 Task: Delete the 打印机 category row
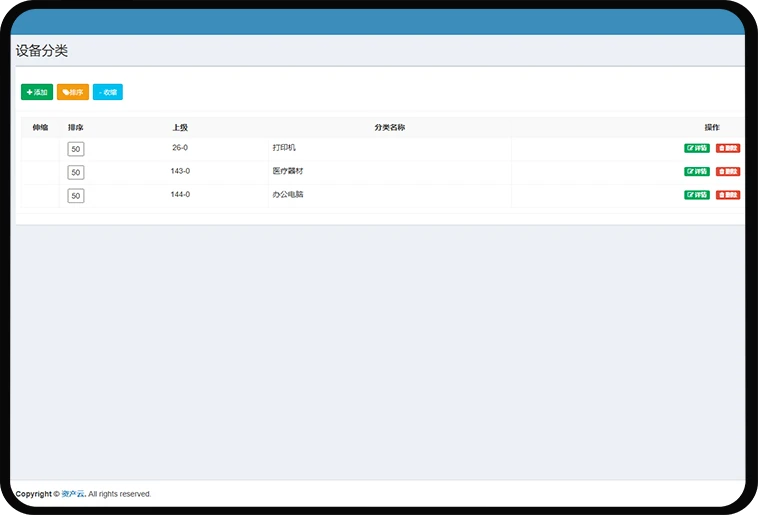point(728,148)
